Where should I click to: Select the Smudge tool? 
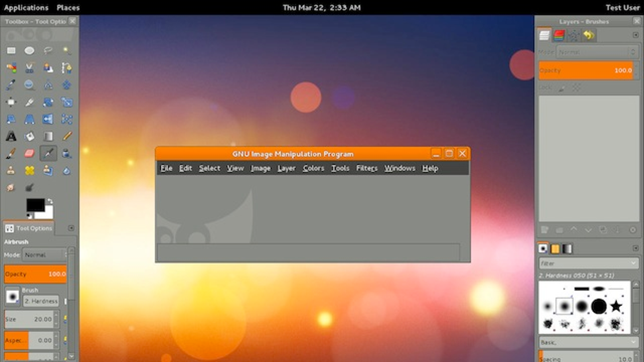point(11,187)
